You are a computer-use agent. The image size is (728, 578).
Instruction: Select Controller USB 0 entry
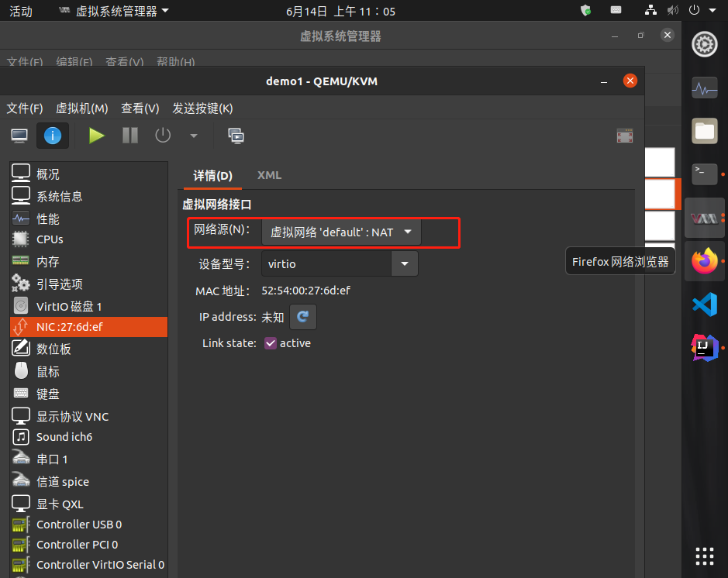(88, 525)
